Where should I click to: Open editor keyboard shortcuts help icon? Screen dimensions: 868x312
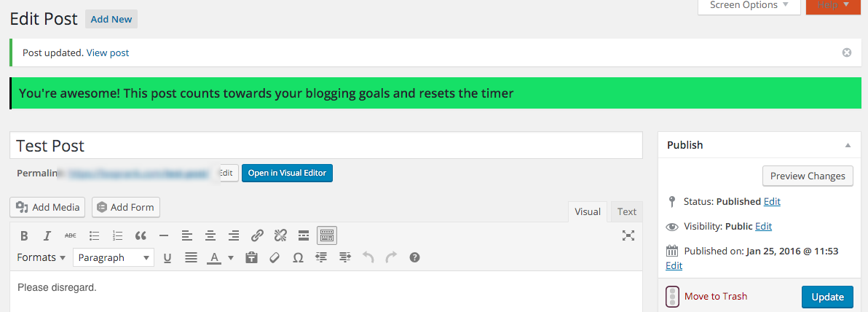(x=414, y=257)
